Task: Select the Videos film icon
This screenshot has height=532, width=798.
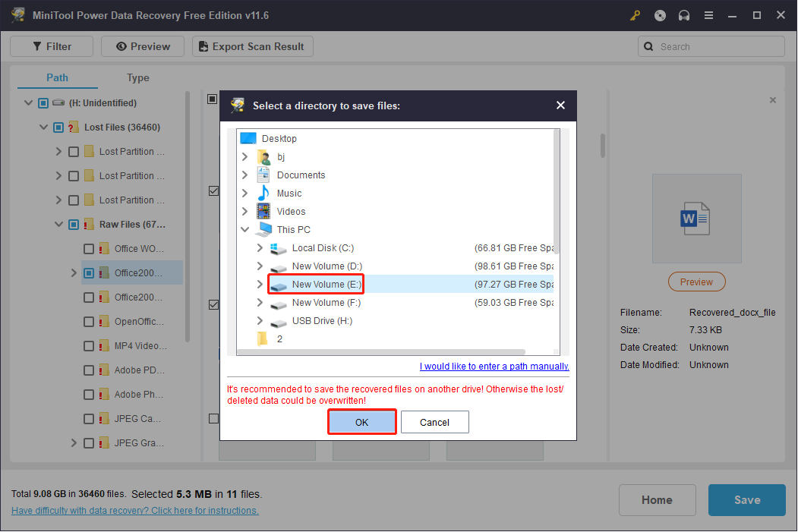Action: click(x=263, y=211)
